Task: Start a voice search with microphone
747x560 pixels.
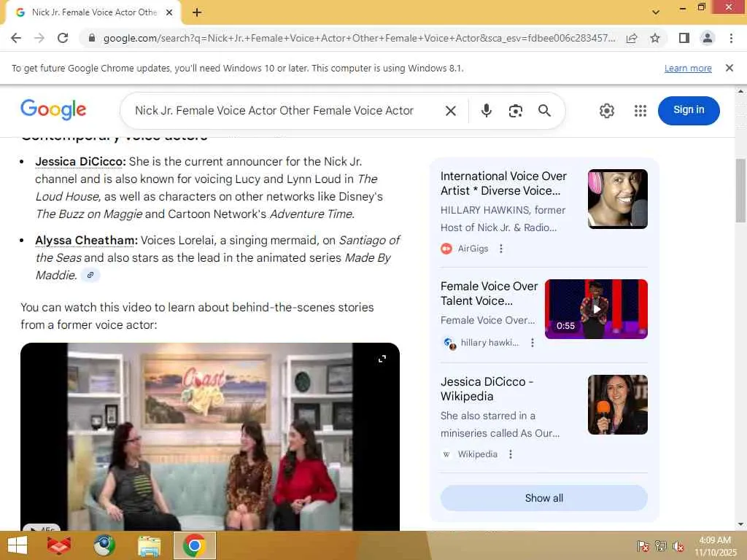Action: (x=486, y=111)
